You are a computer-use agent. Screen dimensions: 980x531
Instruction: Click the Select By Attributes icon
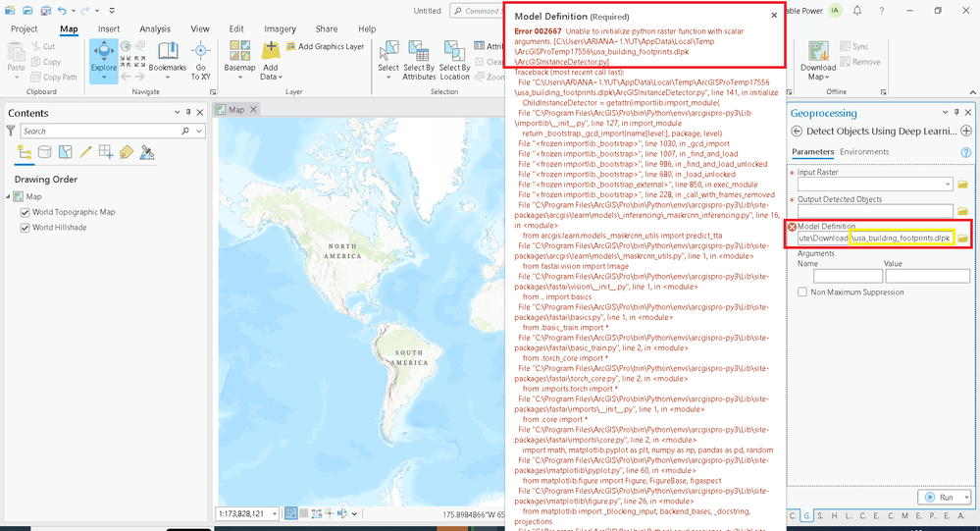(x=419, y=51)
